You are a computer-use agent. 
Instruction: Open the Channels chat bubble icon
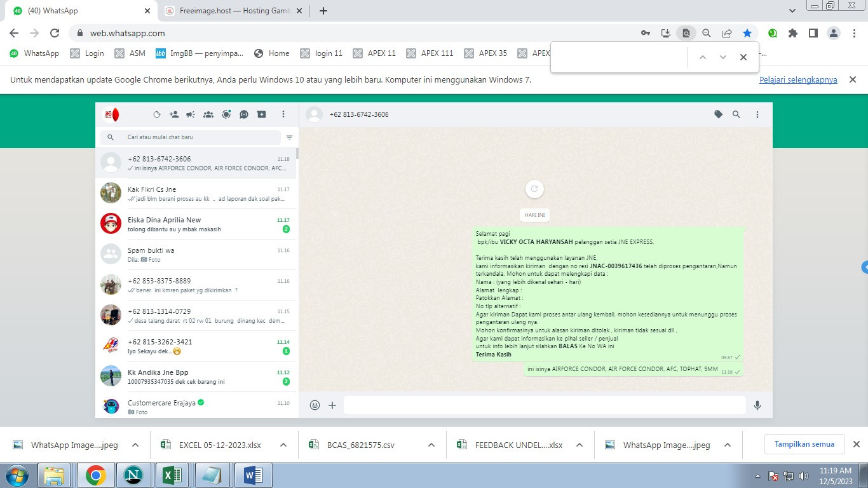tap(244, 115)
